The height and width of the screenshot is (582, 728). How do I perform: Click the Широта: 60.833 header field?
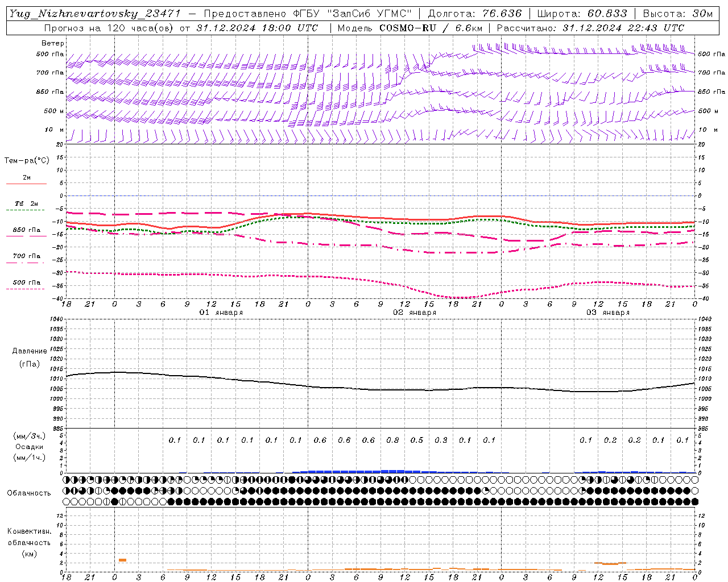click(582, 14)
